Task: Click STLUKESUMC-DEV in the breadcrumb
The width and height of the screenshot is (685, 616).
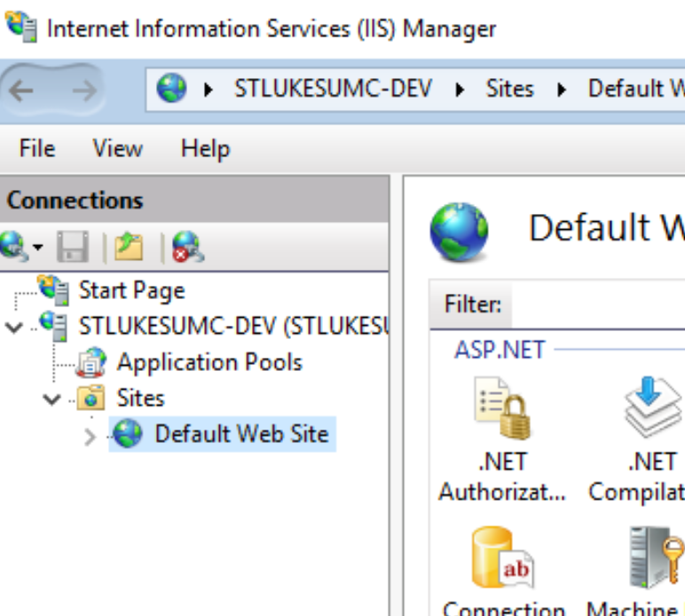Action: click(333, 88)
